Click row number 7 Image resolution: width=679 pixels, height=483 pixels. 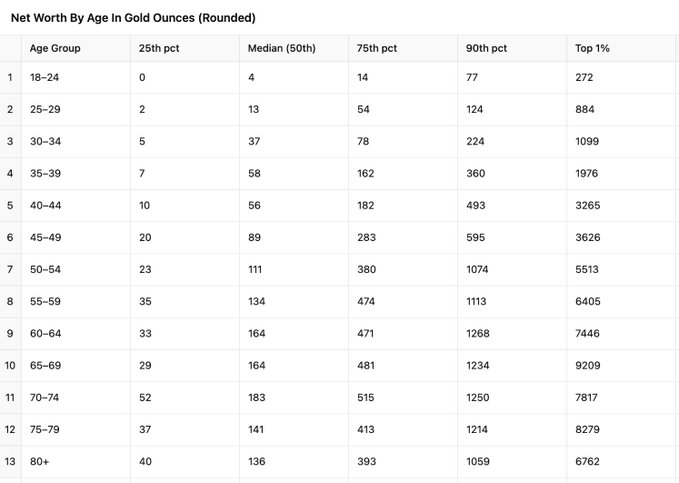pyautogui.click(x=10, y=270)
